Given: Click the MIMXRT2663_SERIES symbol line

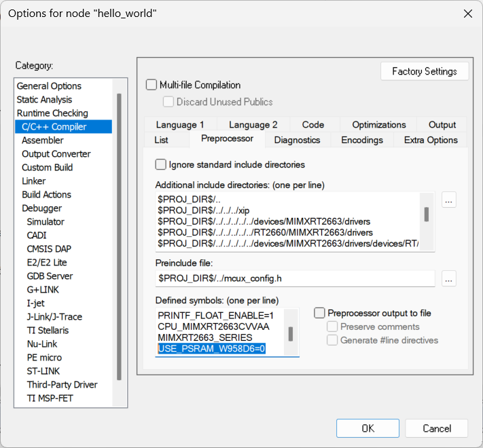Looking at the screenshot, I should point(205,337).
